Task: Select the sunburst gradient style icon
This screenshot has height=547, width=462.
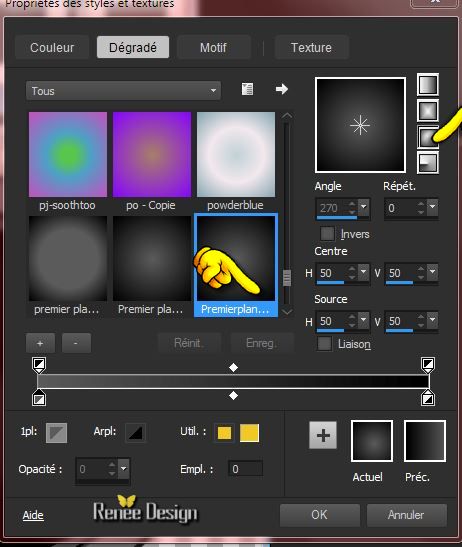Action: pyautogui.click(x=428, y=137)
